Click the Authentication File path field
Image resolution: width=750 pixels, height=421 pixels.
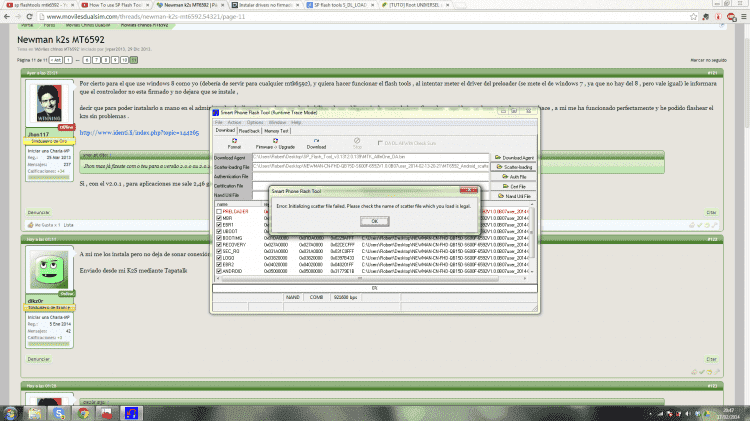coord(371,176)
